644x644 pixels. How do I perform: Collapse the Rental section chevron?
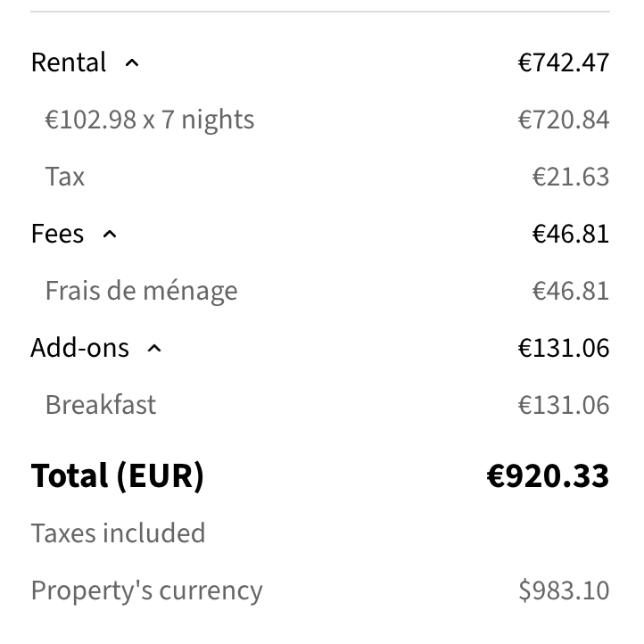[x=132, y=63]
